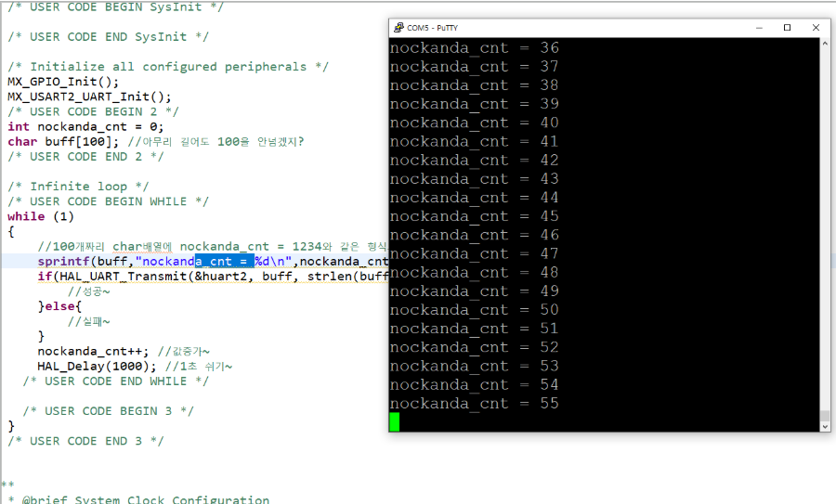Close the COM5 PuTTY window

coord(816,28)
